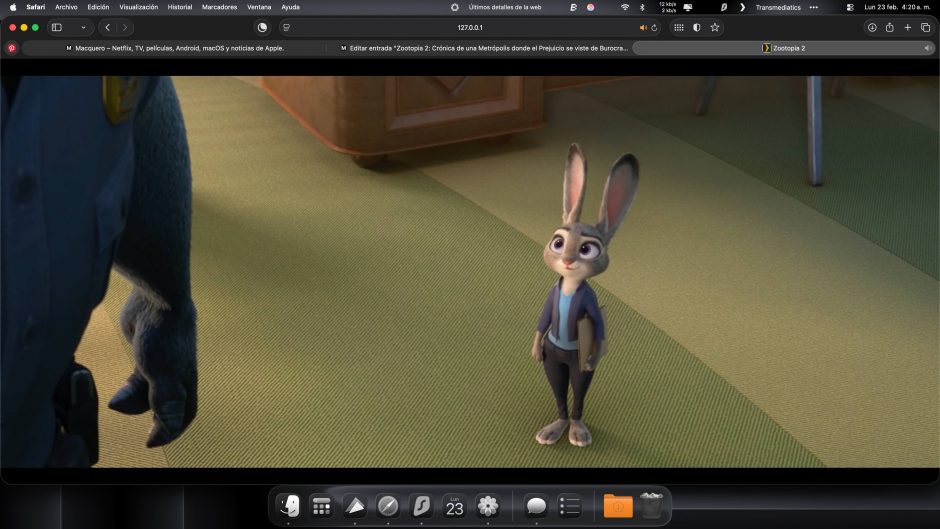The image size is (940, 529).
Task: Go back with the back arrow
Action: [x=108, y=27]
